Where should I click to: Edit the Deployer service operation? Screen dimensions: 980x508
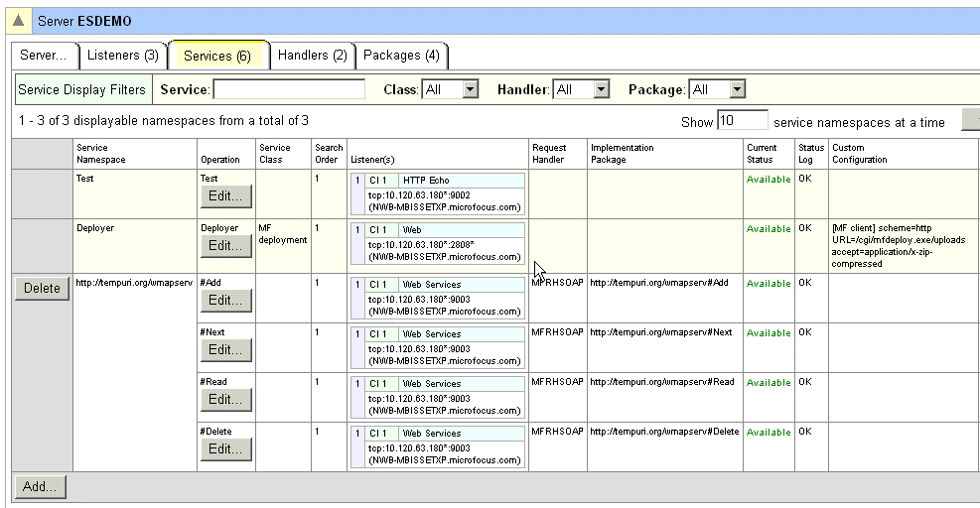225,246
